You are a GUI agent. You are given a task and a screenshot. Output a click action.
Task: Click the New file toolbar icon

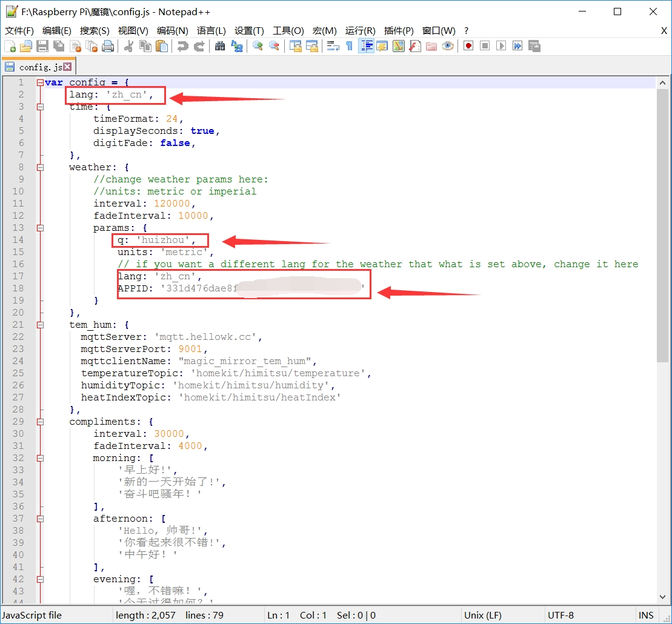pos(10,46)
